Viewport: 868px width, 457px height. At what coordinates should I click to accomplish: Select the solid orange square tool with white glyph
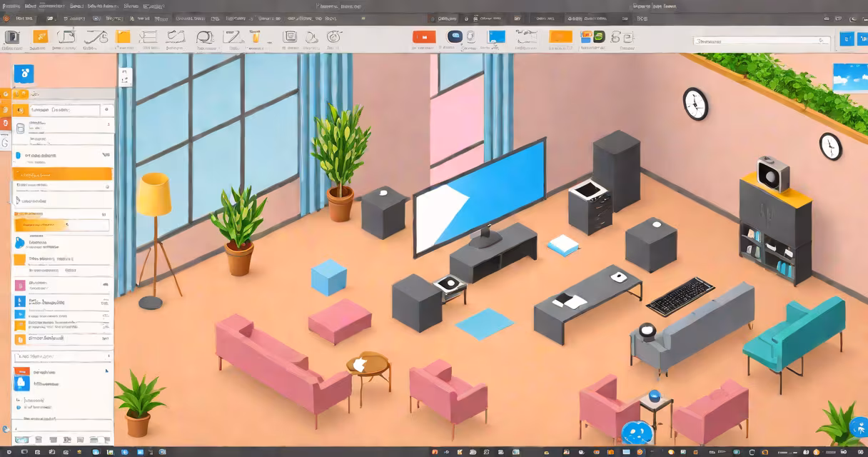(x=40, y=36)
